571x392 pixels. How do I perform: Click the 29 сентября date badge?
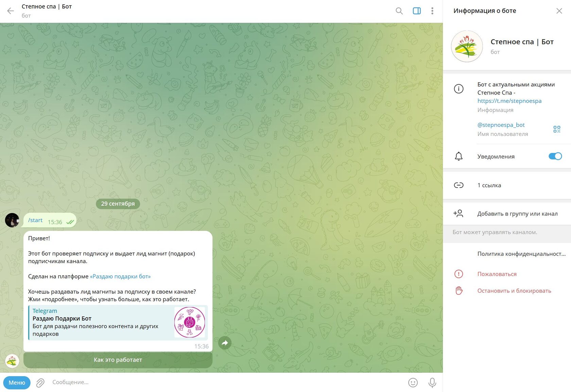click(118, 204)
